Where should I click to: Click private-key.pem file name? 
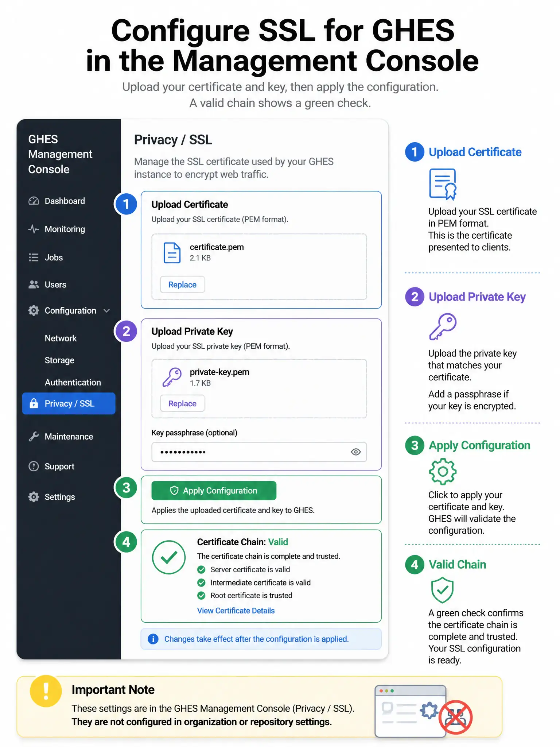point(219,372)
